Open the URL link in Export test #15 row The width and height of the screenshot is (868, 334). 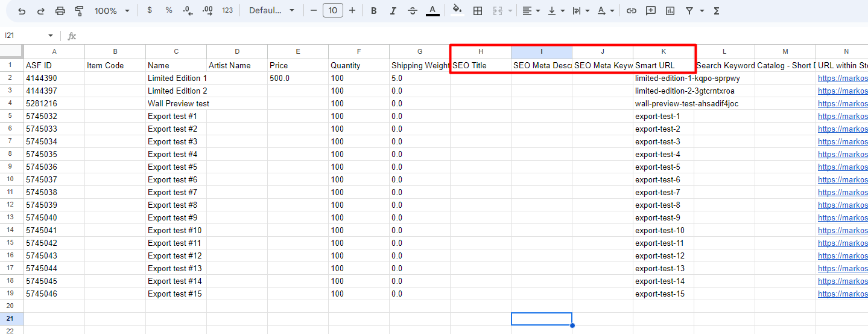click(x=842, y=294)
